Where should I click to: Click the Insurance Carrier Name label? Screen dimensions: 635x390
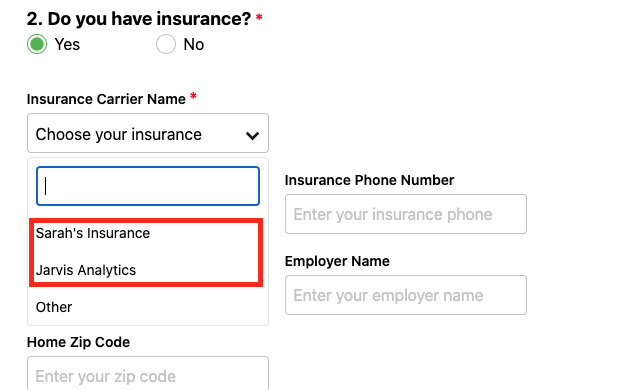[106, 99]
